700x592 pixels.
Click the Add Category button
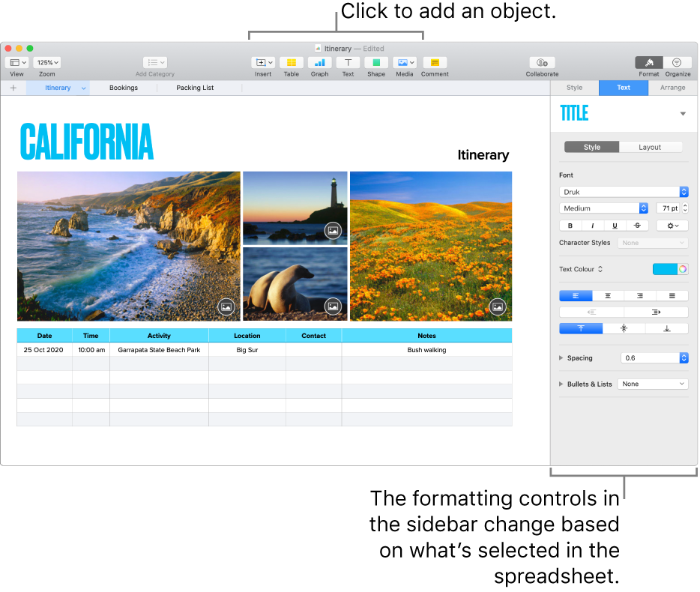[x=155, y=63]
